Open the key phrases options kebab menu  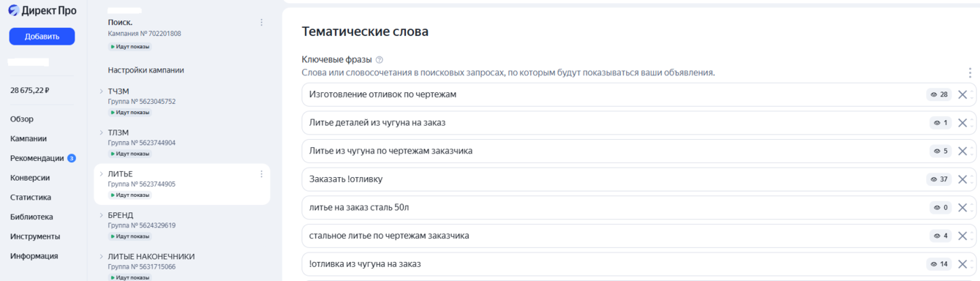[970, 72]
